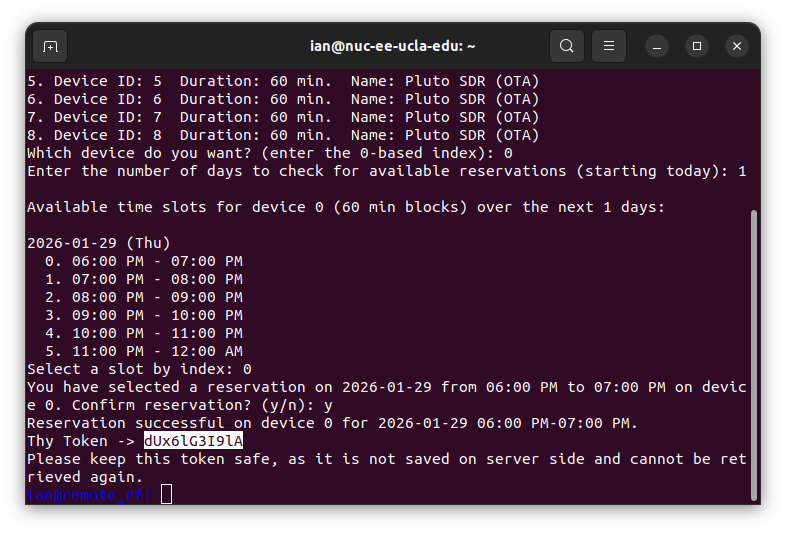Open the hamburger main menu
Screen dimensions: 786x533
click(x=608, y=46)
